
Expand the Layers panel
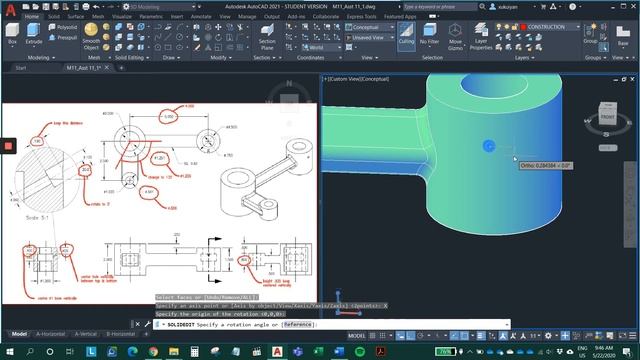[524, 58]
